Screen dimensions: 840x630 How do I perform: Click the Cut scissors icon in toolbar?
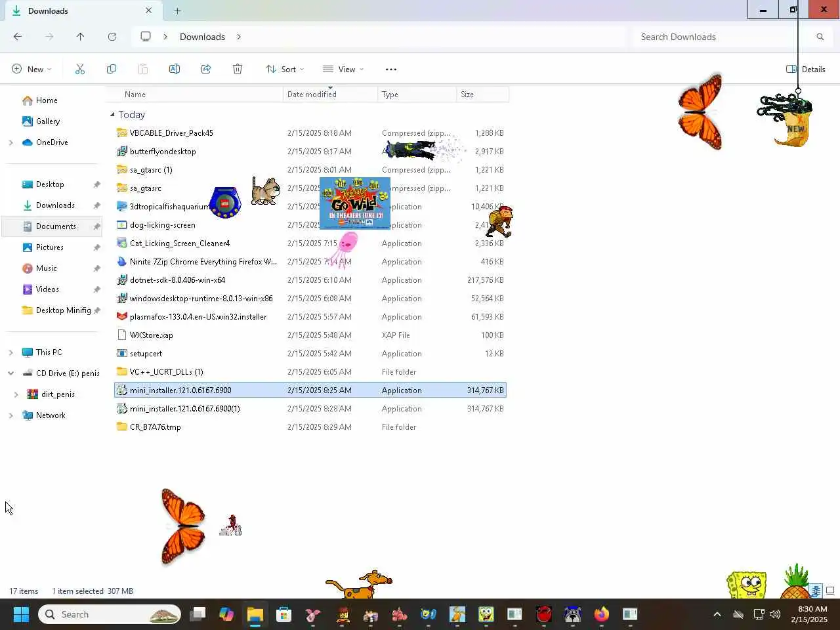80,69
